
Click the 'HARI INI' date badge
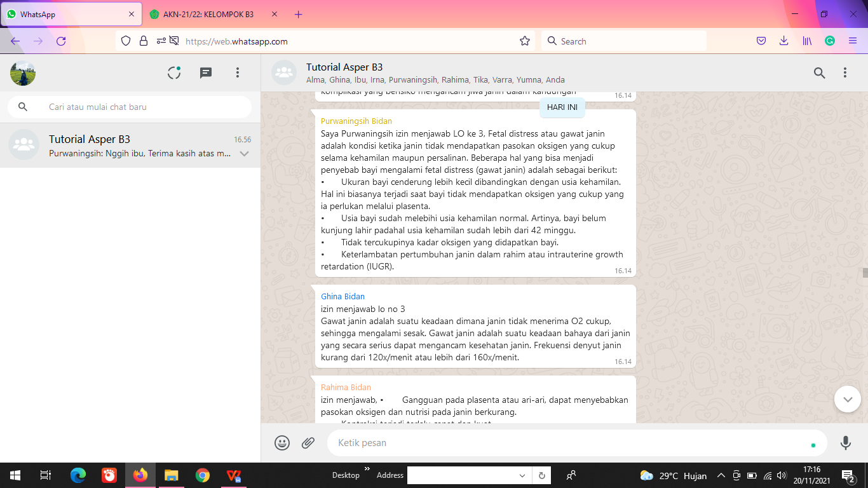pos(562,107)
